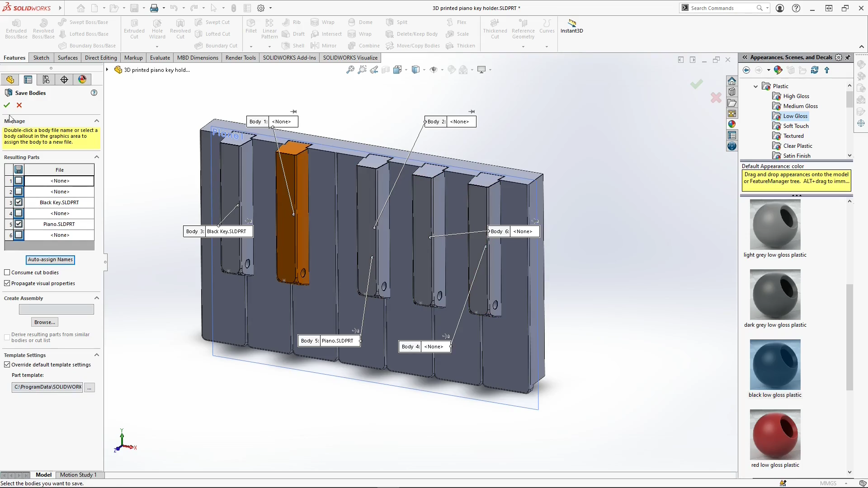This screenshot has width=868, height=488.
Task: Enable Consume cut bodies
Action: tap(7, 272)
